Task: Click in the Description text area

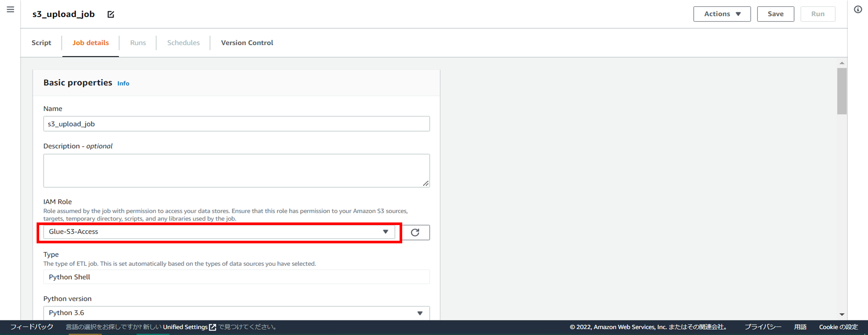Action: coord(236,170)
